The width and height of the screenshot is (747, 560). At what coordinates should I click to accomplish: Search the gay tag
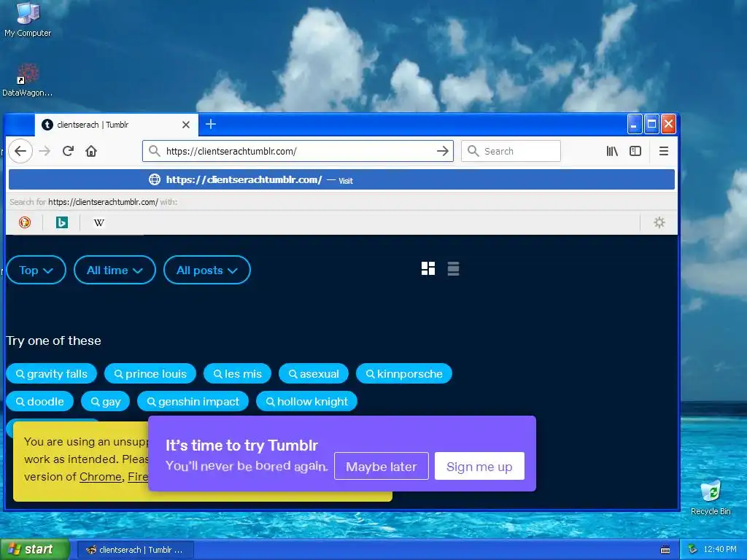[x=105, y=402]
